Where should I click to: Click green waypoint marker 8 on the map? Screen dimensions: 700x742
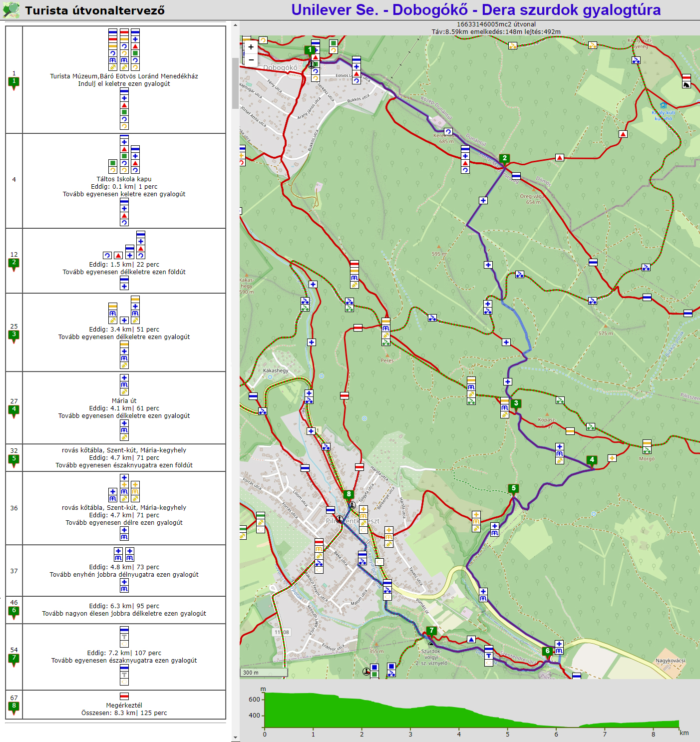tap(349, 495)
